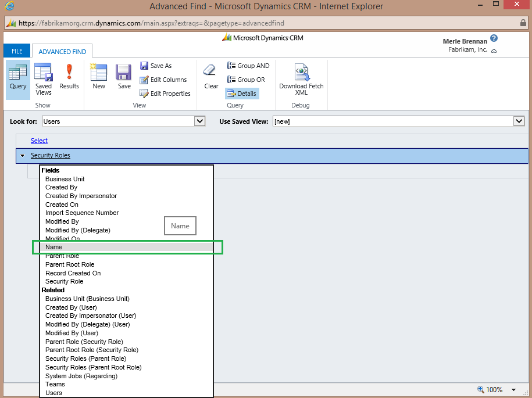Viewport: 532px width, 398px height.
Task: Open the Look for dropdown
Action: pyautogui.click(x=199, y=121)
